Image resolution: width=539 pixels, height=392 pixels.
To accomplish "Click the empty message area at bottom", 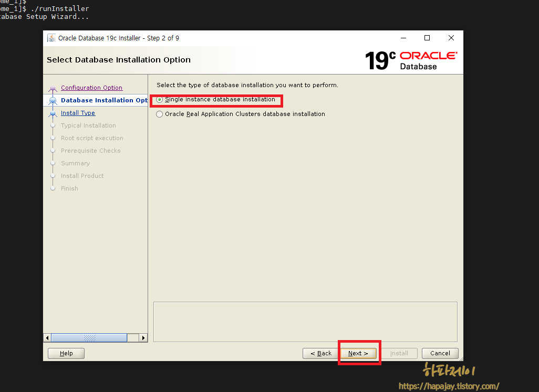I will tap(305, 322).
